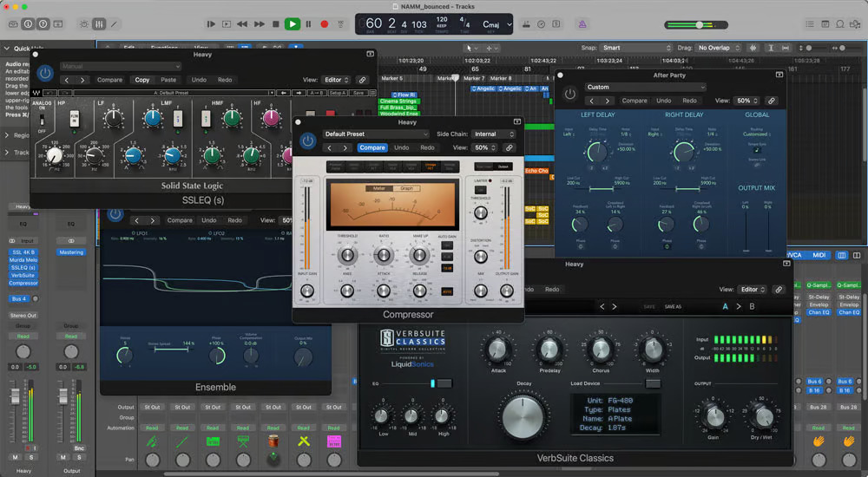Screen dimensions: 868x477
Task: Click the yellow crossed drumsticks track icon
Action: pyautogui.click(x=304, y=441)
